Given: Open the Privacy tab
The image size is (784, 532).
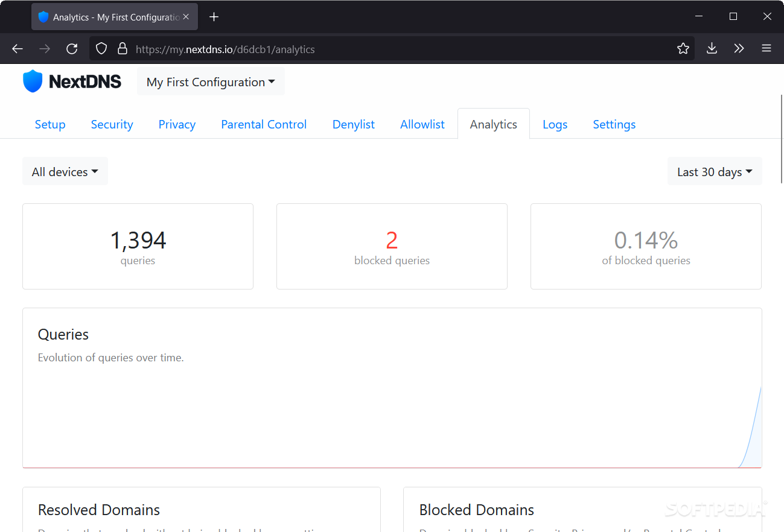Looking at the screenshot, I should [177, 124].
